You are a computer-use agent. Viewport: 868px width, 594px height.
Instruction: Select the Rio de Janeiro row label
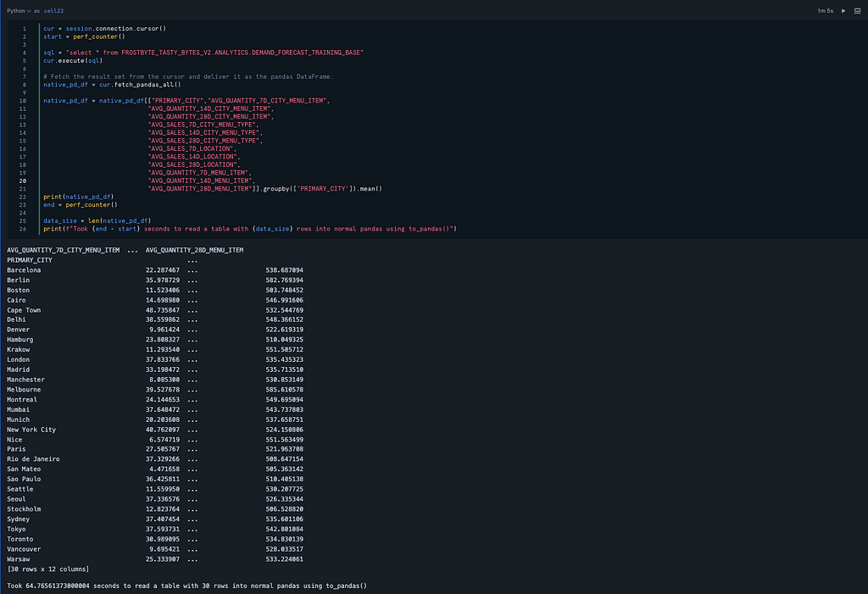coord(33,459)
